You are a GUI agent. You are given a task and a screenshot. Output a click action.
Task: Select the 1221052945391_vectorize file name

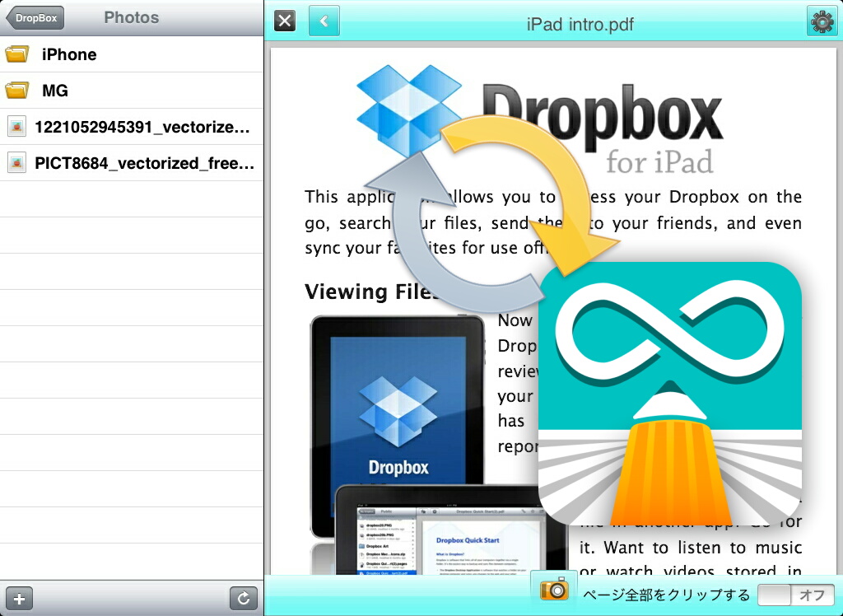pyautogui.click(x=142, y=127)
